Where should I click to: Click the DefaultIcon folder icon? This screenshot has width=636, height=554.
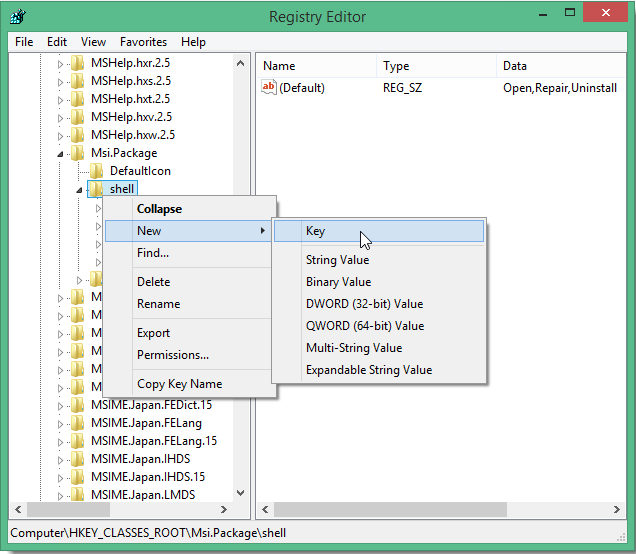(97, 171)
